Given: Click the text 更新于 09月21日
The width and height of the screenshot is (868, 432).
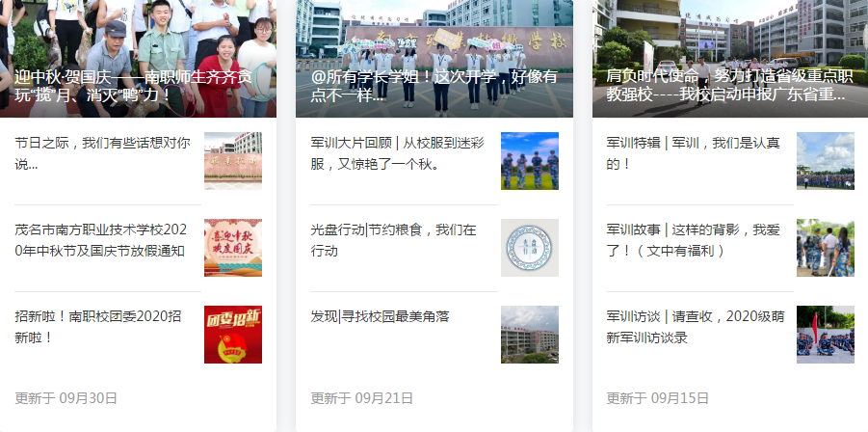Looking at the screenshot, I should tap(362, 398).
